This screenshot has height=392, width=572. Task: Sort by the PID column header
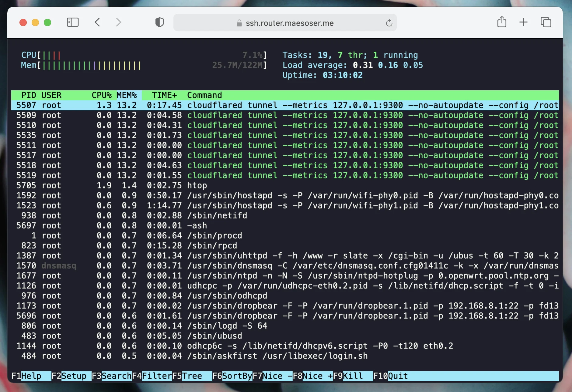[29, 95]
